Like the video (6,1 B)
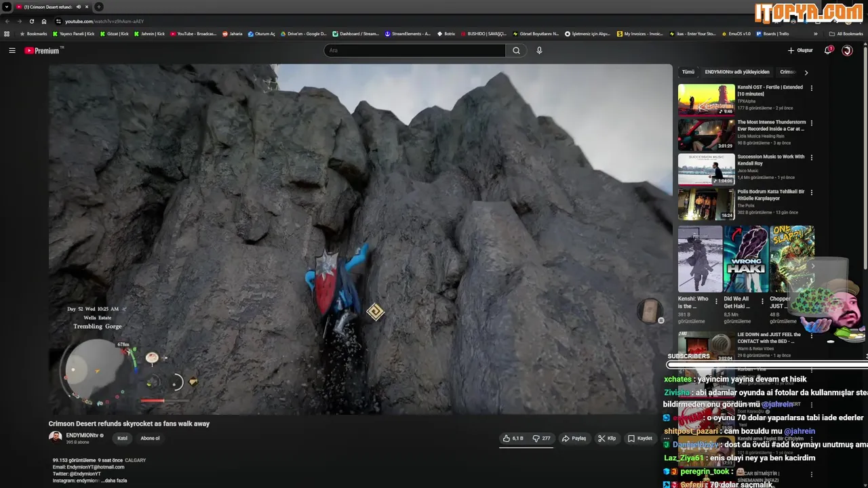Screen dimensions: 868x488 point(513,439)
